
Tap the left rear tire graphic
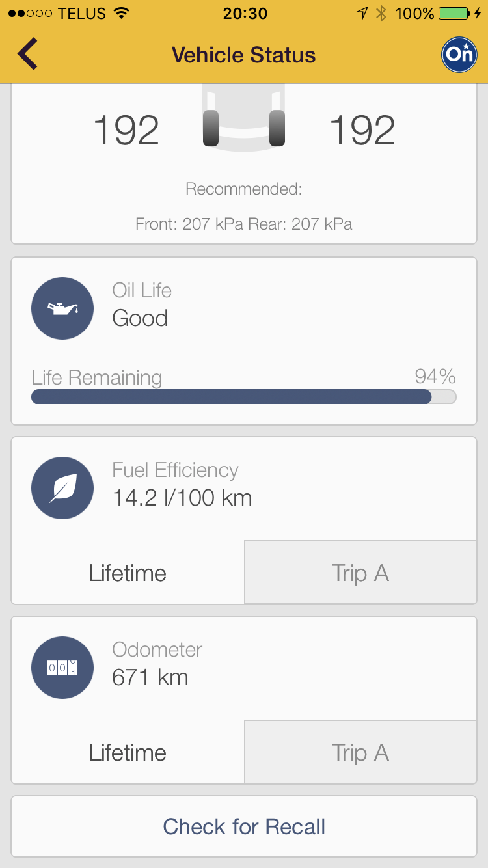(211, 128)
